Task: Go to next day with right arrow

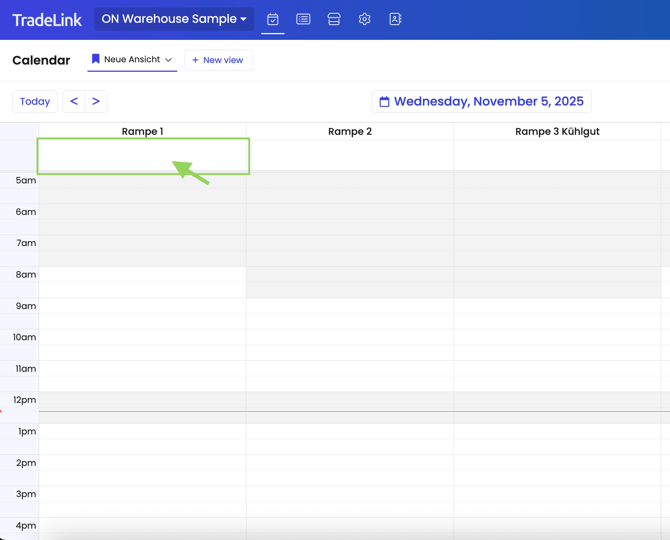Action: (96, 101)
